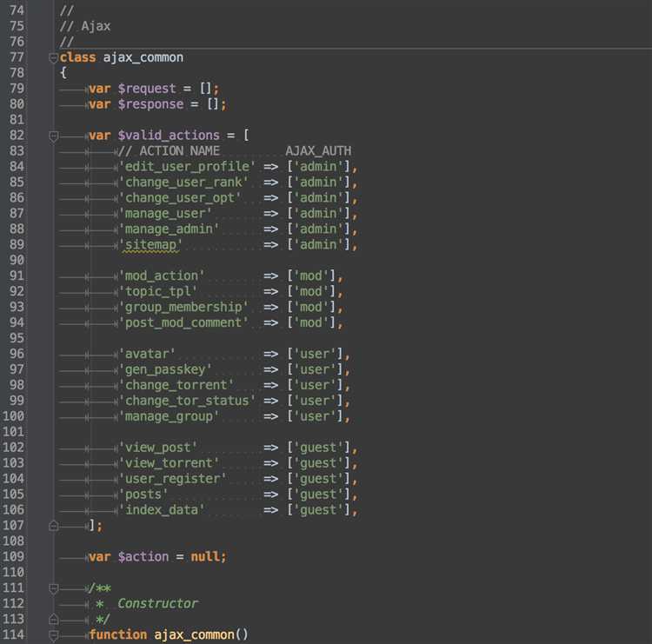The width and height of the screenshot is (652, 644).
Task: Click the Constructor doc comment text
Action: (157, 604)
